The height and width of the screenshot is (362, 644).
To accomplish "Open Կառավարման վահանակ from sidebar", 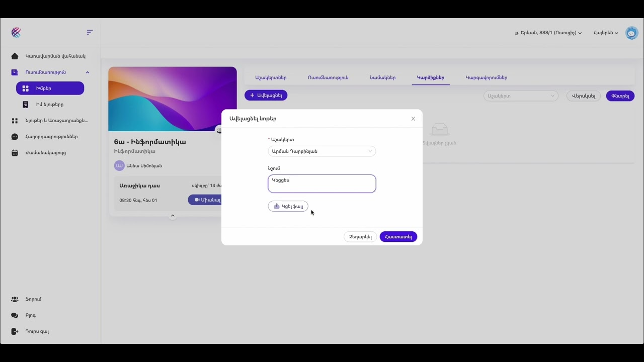I will coord(55,56).
